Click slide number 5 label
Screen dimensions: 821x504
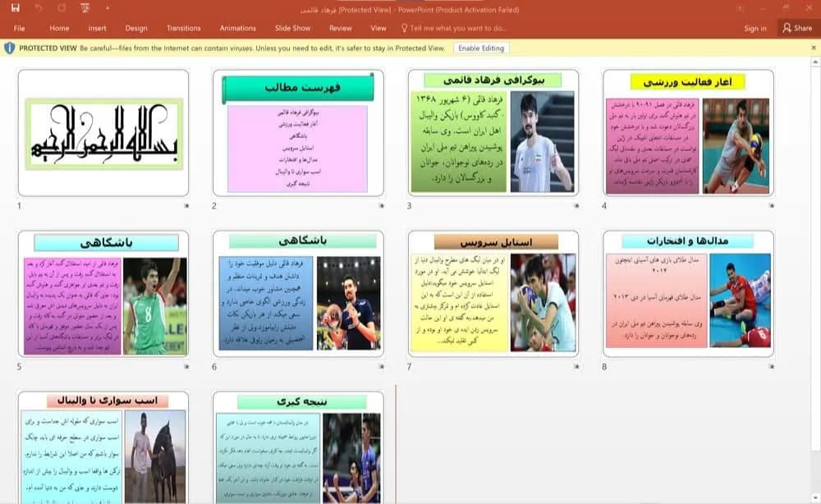pos(20,366)
